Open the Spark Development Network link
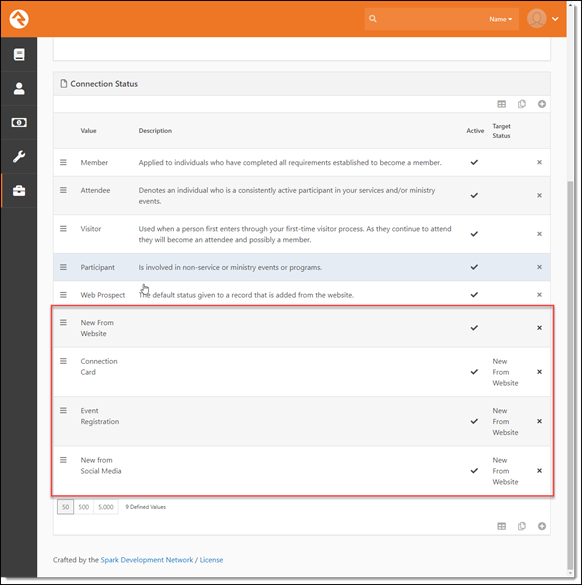Image resolution: width=582 pixels, height=585 pixels. click(147, 560)
